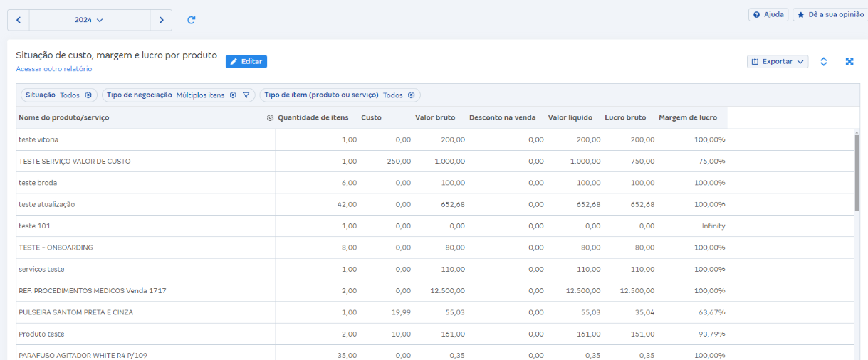This screenshot has height=360, width=868.
Task: Select the PULSEIRA SANTOM PRETA E CINZA row
Action: (76, 312)
